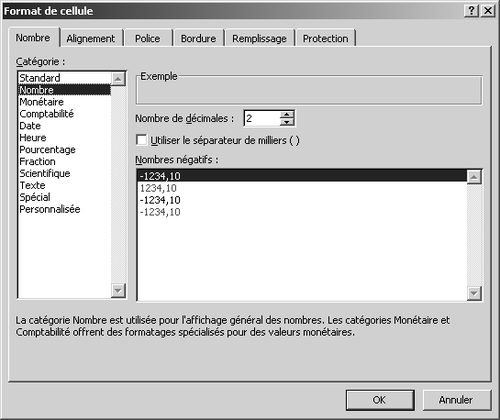Screen dimensions: 500x420
Task: Click negative numbers list scroll down arrow
Action: (x=474, y=293)
